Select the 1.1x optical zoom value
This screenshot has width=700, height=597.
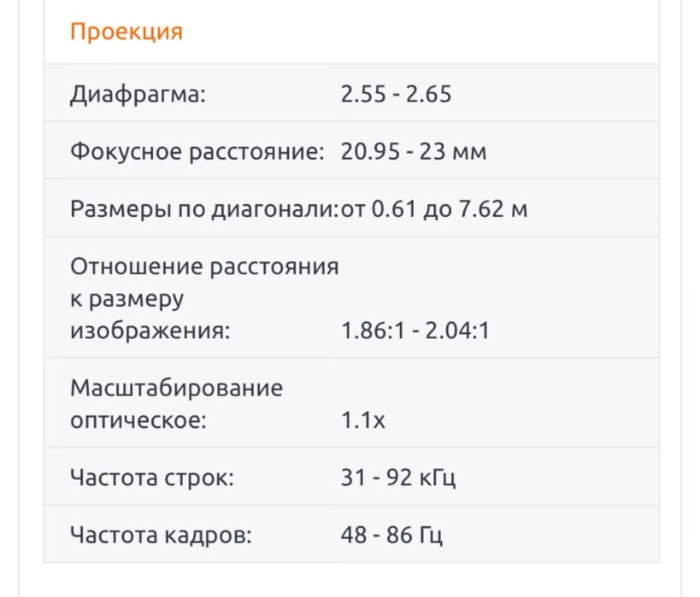tap(363, 421)
